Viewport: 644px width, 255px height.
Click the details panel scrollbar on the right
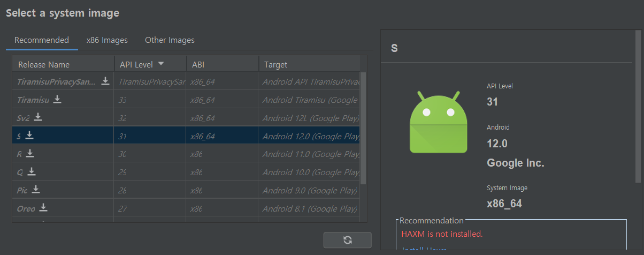[638, 107]
